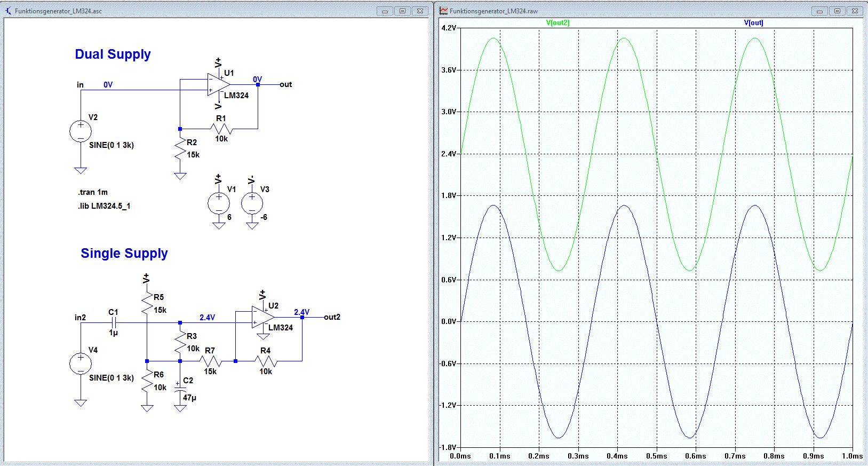The width and height of the screenshot is (868, 466).
Task: Click the R1 10k feedback resistor
Action: click(221, 129)
